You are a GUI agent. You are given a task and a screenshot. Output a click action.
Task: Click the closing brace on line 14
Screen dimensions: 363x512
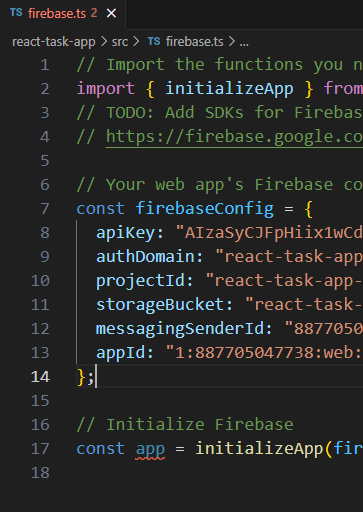click(81, 378)
